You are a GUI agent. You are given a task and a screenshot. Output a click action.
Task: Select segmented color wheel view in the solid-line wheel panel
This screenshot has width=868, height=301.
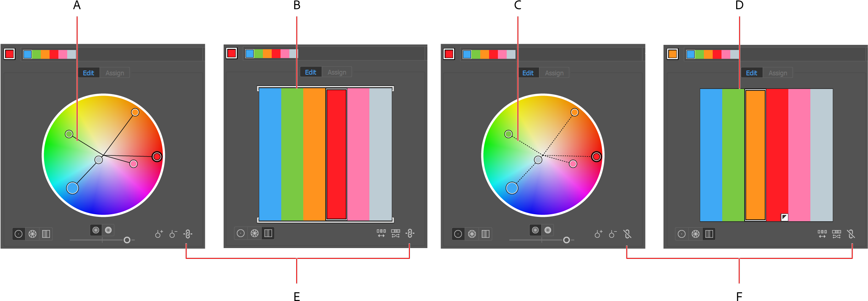point(32,234)
